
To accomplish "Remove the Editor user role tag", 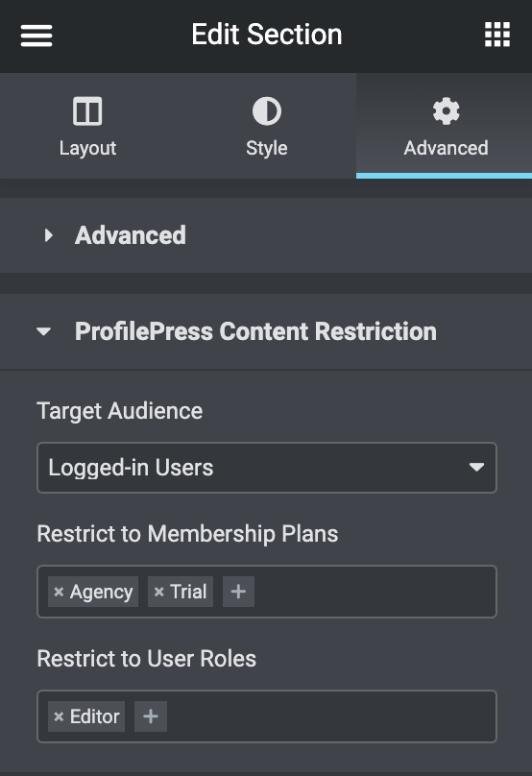I will [x=59, y=716].
